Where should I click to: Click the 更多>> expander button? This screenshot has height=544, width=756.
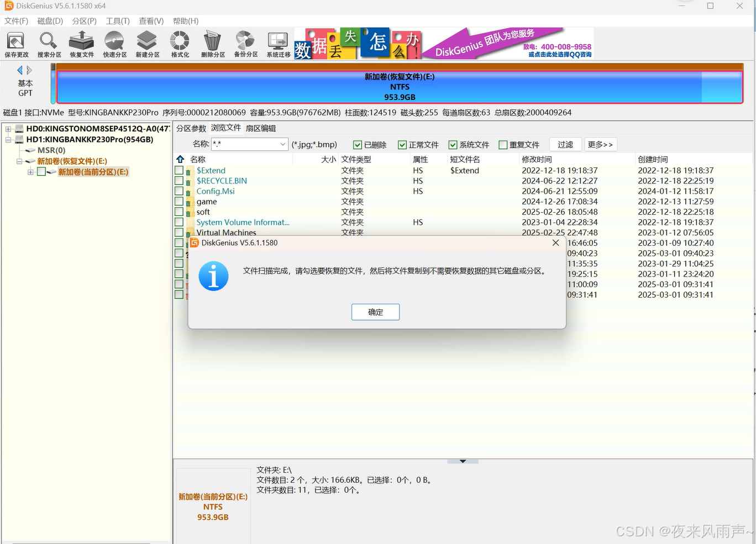tap(600, 144)
